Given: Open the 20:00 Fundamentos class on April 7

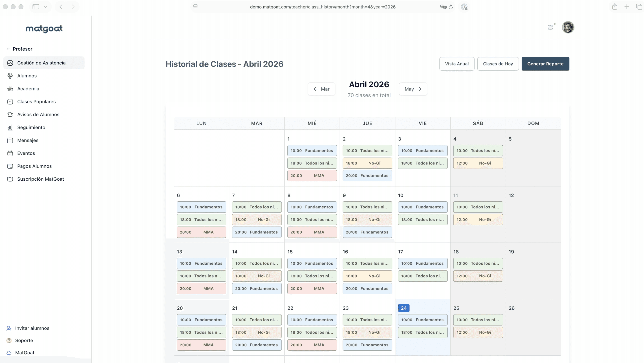Looking at the screenshot, I should coord(256,232).
